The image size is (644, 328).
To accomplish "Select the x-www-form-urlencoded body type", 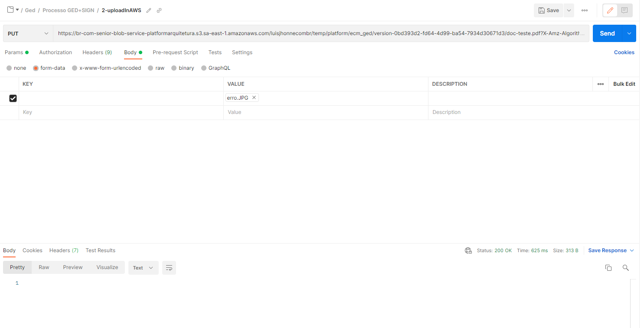I will coord(107,68).
